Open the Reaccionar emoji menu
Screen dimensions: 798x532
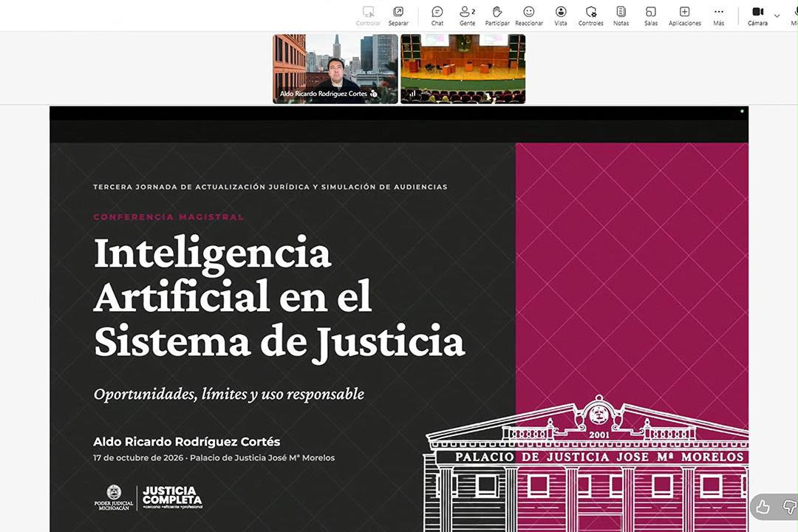pos(529,16)
